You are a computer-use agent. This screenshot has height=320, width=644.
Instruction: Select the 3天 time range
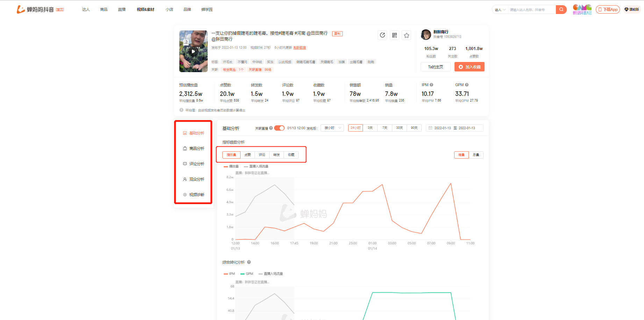pos(370,128)
